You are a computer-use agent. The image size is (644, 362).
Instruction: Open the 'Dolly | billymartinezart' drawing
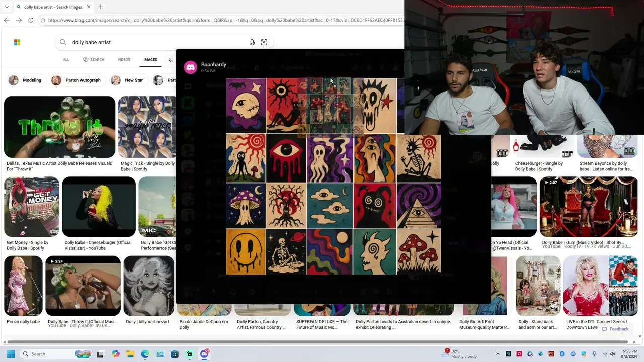[149, 286]
